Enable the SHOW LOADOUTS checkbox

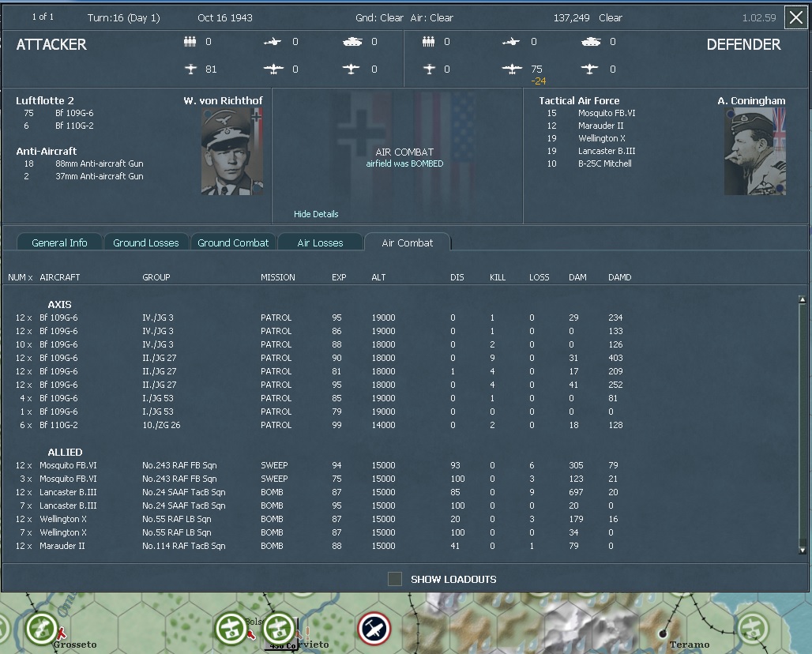(x=394, y=578)
